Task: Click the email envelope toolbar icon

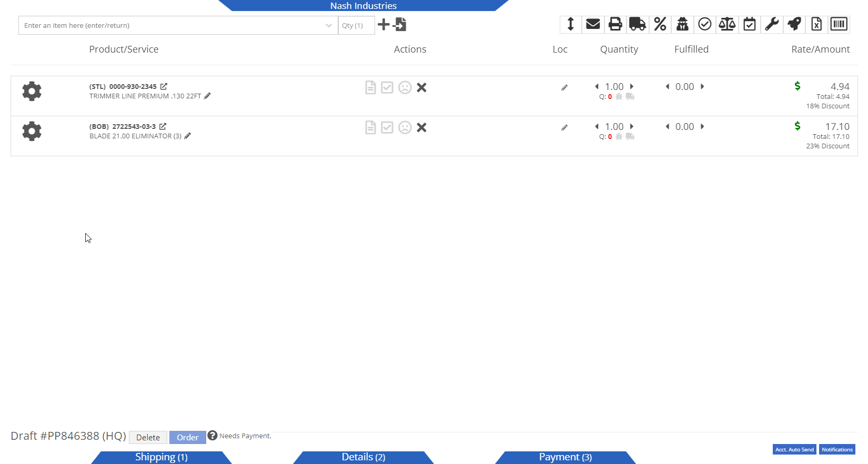Action: pos(593,24)
